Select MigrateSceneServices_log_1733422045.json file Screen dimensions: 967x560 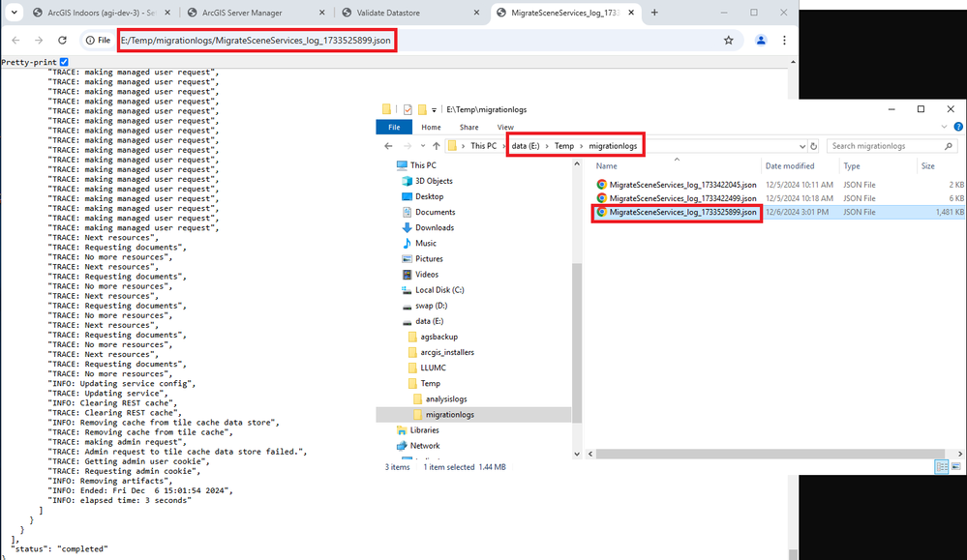click(x=682, y=184)
